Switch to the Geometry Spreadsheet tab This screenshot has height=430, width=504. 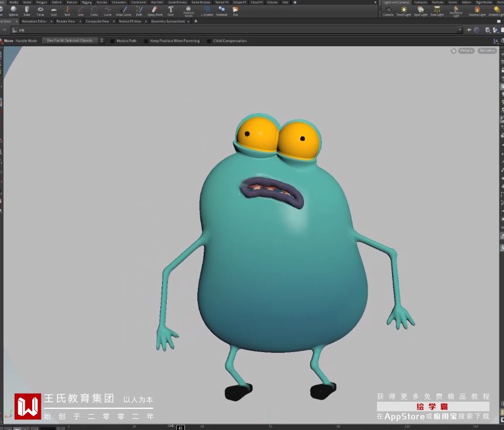pos(167,21)
